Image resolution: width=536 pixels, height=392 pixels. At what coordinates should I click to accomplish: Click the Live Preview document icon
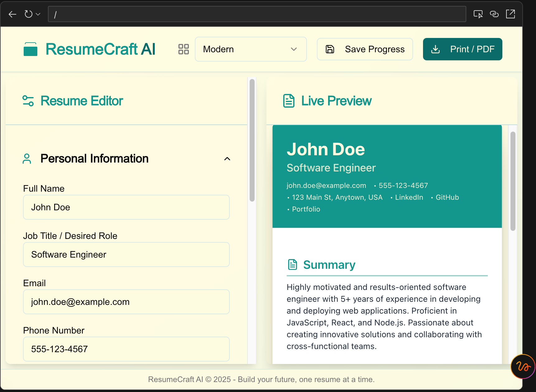(x=289, y=101)
